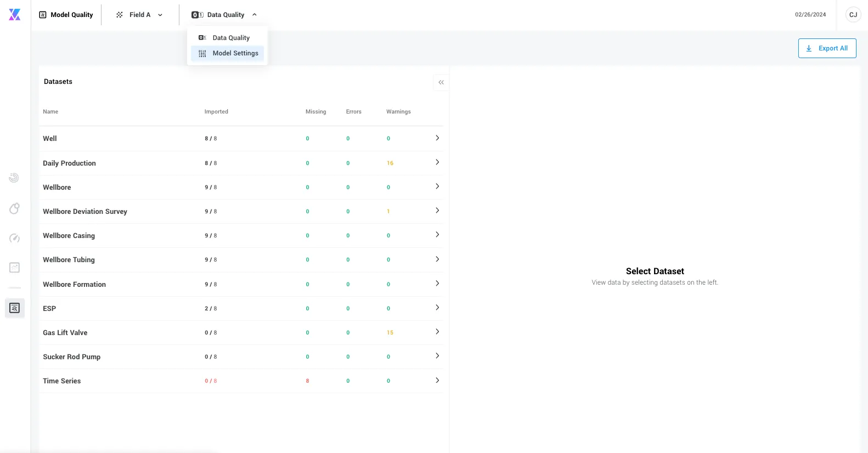Collapse the Datasets panel
Screen dimensions: 868x453
coord(441,82)
